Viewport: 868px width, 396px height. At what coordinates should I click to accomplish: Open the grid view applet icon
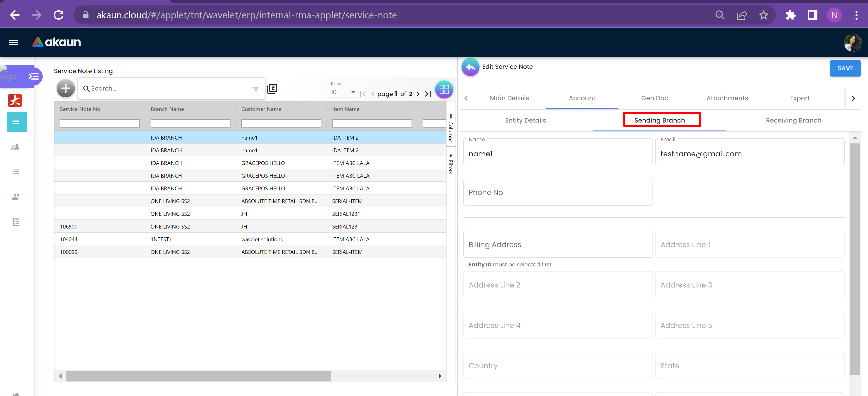444,89
